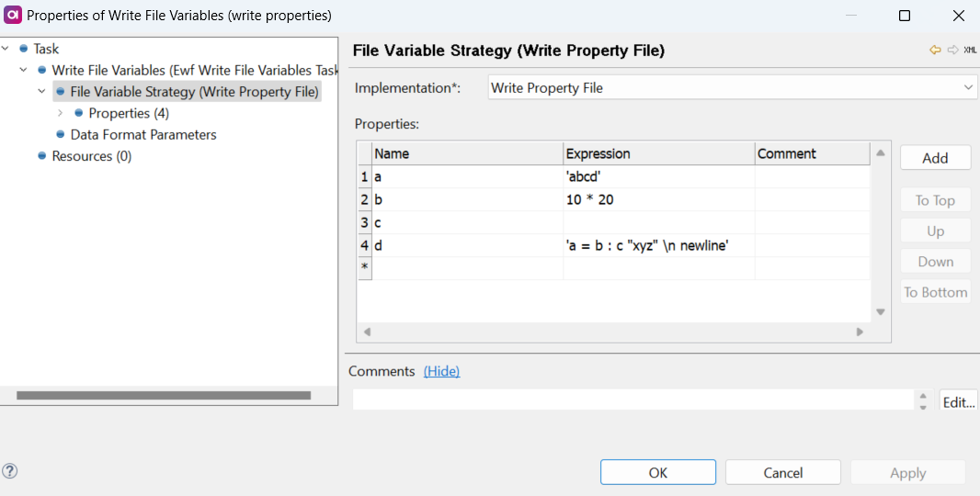980x496 pixels.
Task: Click the Expression column header
Action: pyautogui.click(x=658, y=153)
